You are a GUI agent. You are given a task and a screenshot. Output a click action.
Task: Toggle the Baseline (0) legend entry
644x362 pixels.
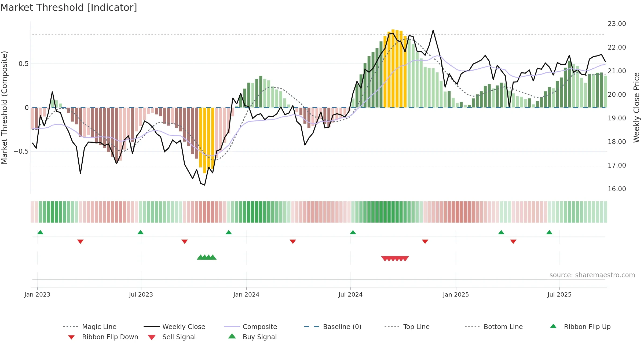[333, 327]
